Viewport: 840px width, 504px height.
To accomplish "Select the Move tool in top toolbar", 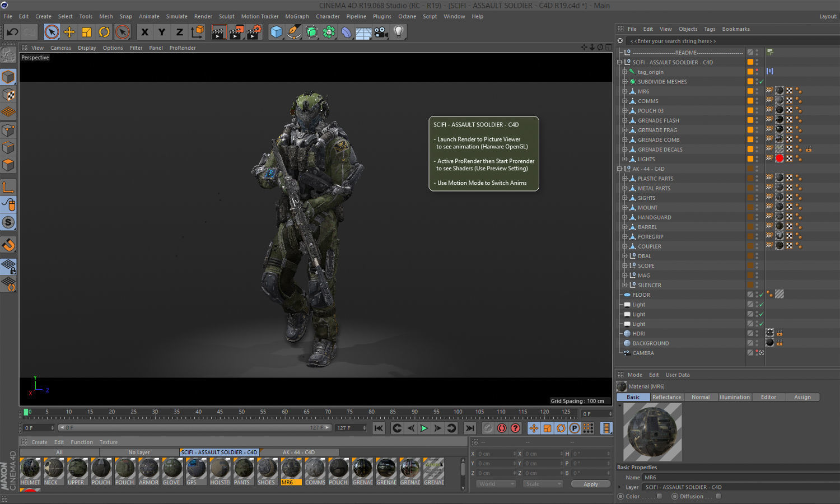I will (69, 32).
